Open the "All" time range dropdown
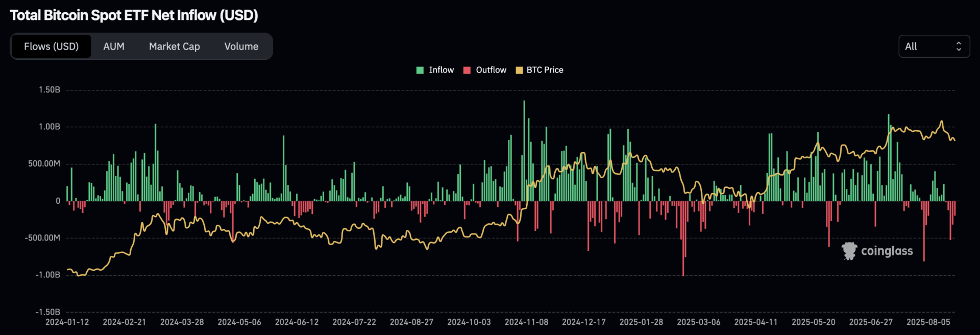The image size is (980, 335). [x=933, y=46]
